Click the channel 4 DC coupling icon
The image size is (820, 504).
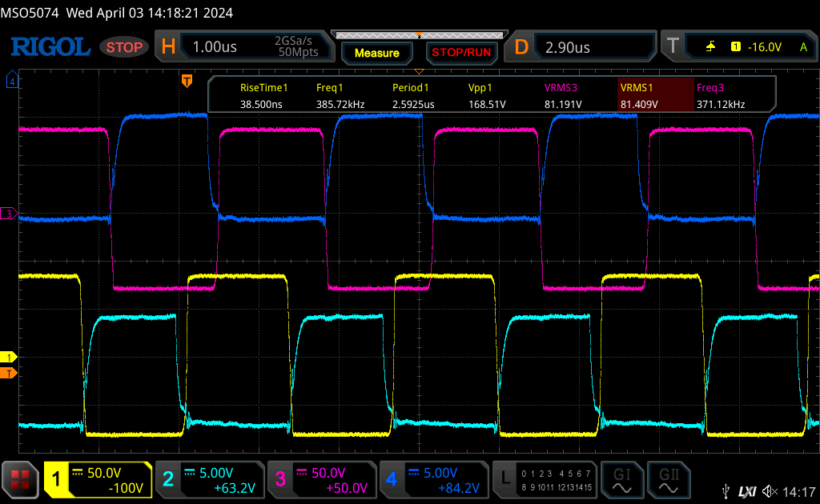414,473
